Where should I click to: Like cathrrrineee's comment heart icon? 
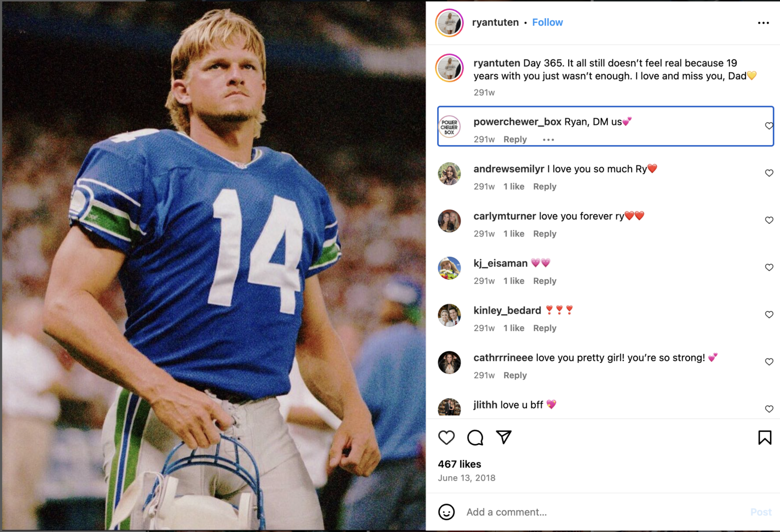click(x=768, y=361)
